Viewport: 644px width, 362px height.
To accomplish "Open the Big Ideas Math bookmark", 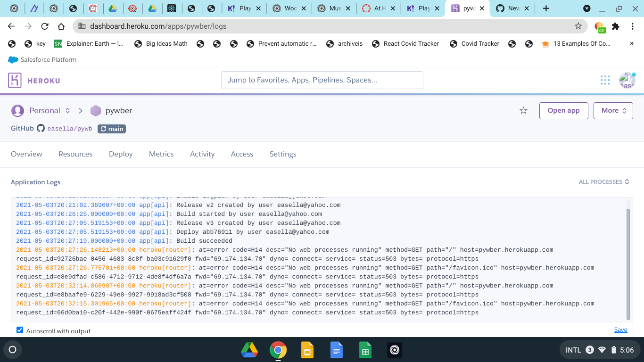I will [161, 43].
